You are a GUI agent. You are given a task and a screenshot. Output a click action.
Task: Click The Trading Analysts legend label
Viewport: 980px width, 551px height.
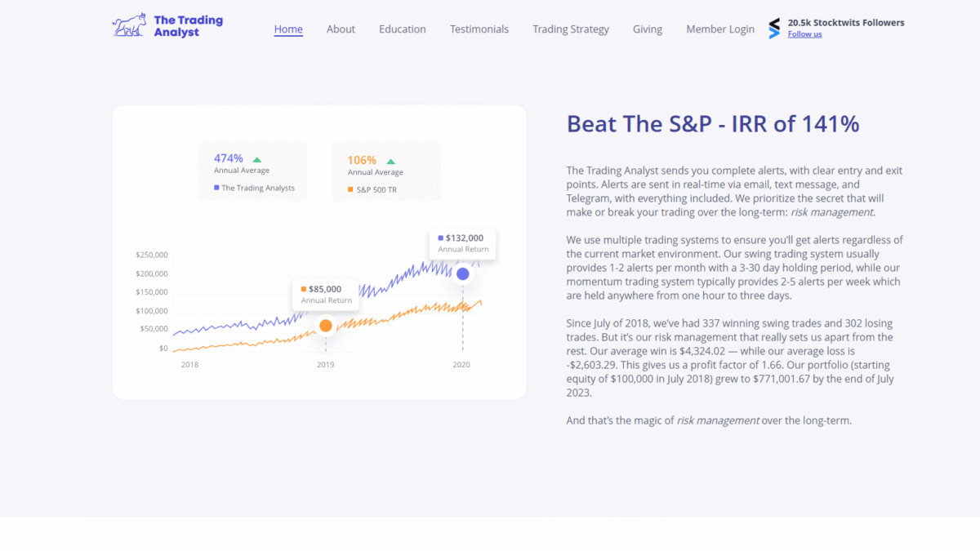[x=258, y=188]
